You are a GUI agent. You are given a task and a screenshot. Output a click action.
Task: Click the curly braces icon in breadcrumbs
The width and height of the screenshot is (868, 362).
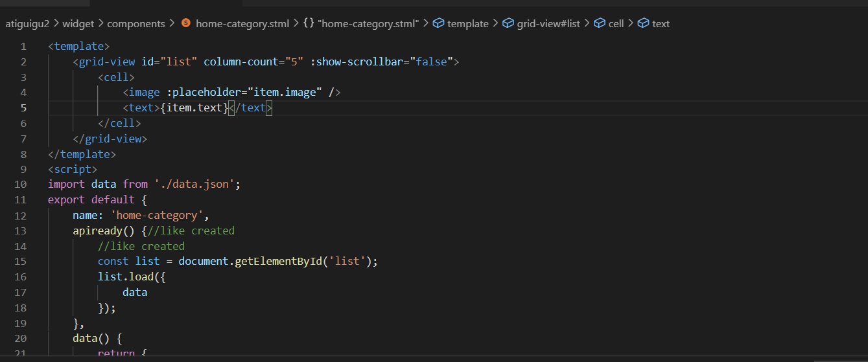(309, 23)
